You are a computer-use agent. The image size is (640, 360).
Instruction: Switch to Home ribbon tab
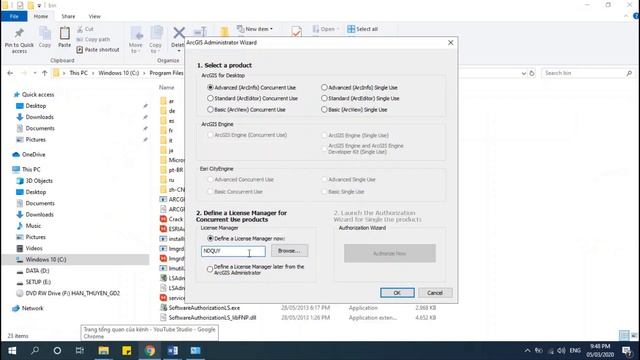[x=41, y=16]
